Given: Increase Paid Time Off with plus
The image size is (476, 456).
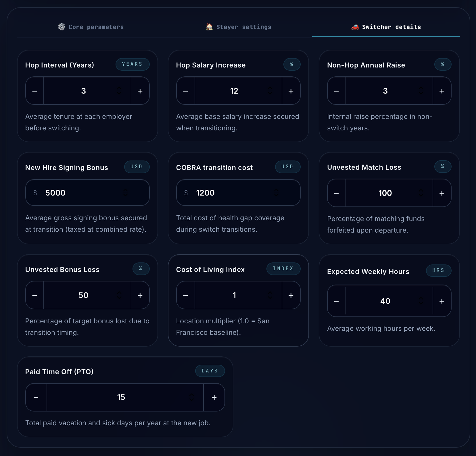Looking at the screenshot, I should 214,397.
